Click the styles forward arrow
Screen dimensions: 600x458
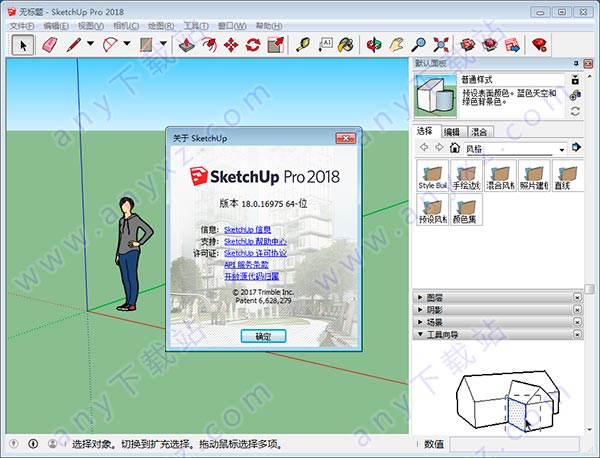(439, 147)
